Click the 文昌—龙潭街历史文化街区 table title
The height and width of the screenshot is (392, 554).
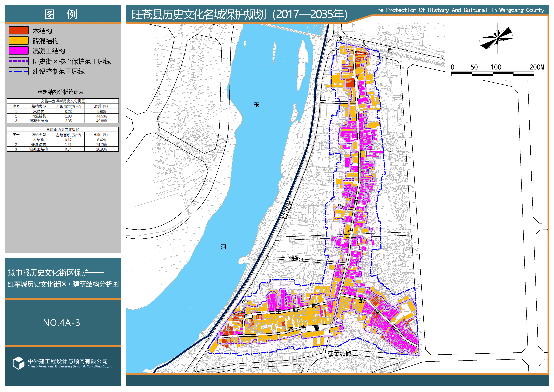63,101
